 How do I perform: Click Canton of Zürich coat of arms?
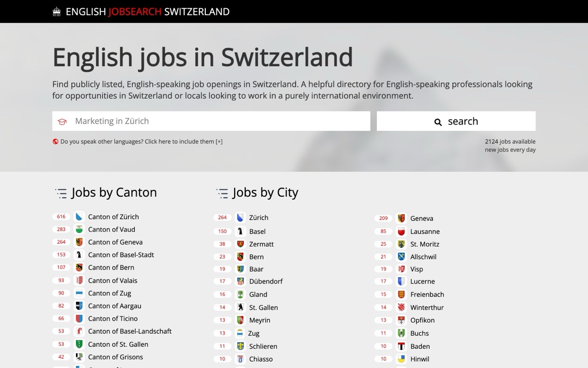pyautogui.click(x=79, y=216)
